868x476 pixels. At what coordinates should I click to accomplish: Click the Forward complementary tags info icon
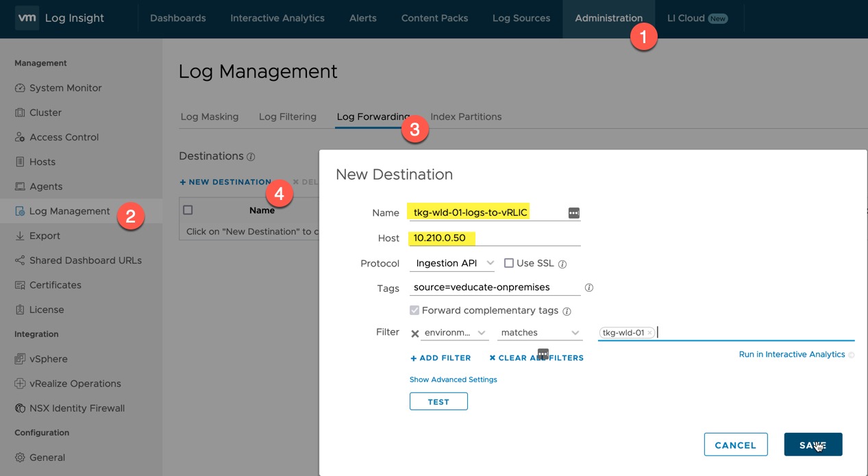point(567,312)
